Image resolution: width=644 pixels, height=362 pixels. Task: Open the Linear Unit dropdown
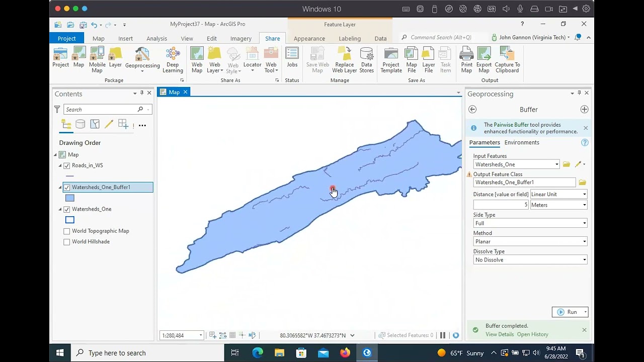584,195
